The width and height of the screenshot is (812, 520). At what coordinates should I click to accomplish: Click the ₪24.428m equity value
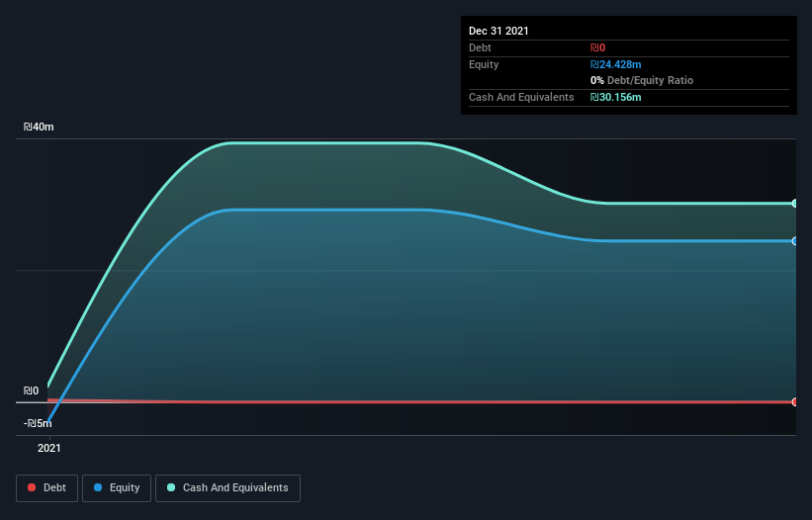(616, 64)
